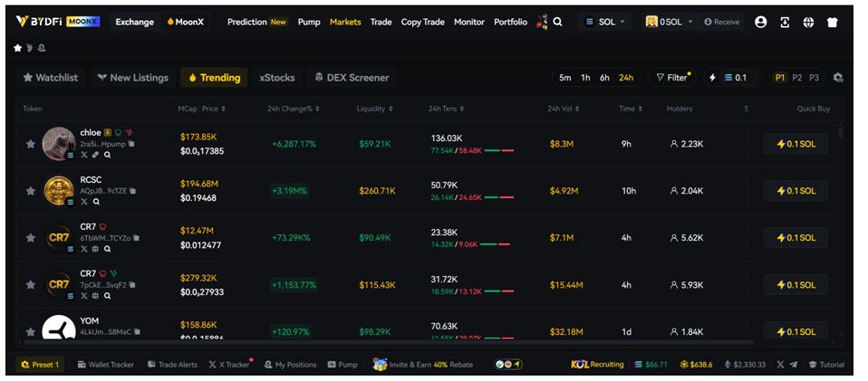Select the 1h timeframe option
This screenshot has width=868, height=381.
[585, 78]
